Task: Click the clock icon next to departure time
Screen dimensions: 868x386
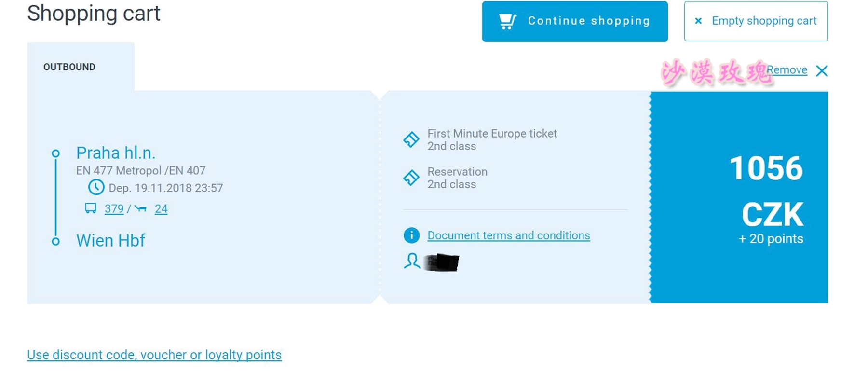Action: coord(96,187)
